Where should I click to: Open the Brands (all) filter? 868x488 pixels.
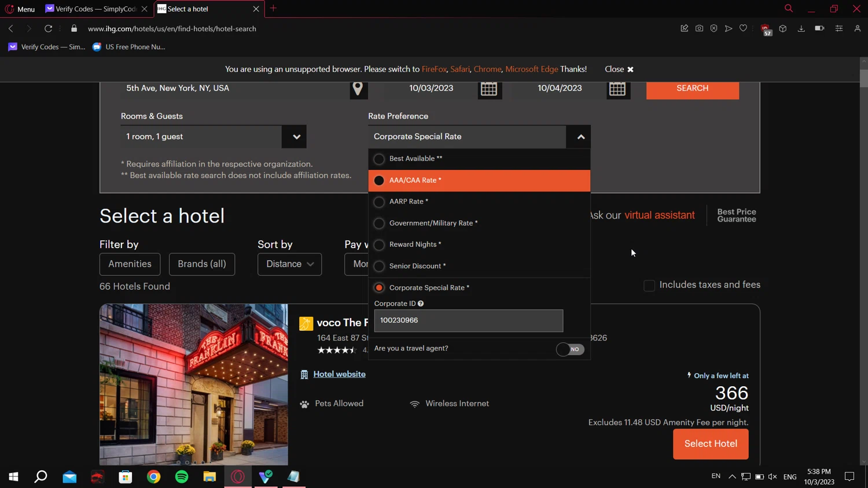pyautogui.click(x=202, y=264)
